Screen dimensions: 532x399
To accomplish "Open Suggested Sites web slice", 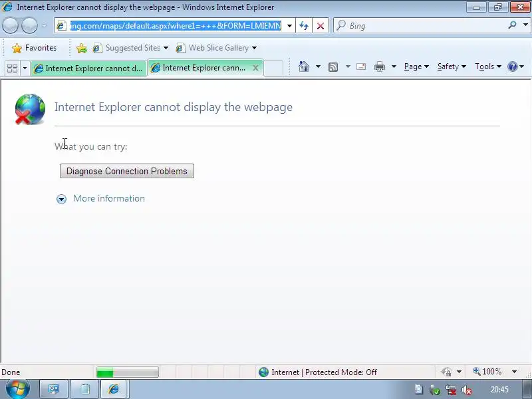I will coord(130,48).
